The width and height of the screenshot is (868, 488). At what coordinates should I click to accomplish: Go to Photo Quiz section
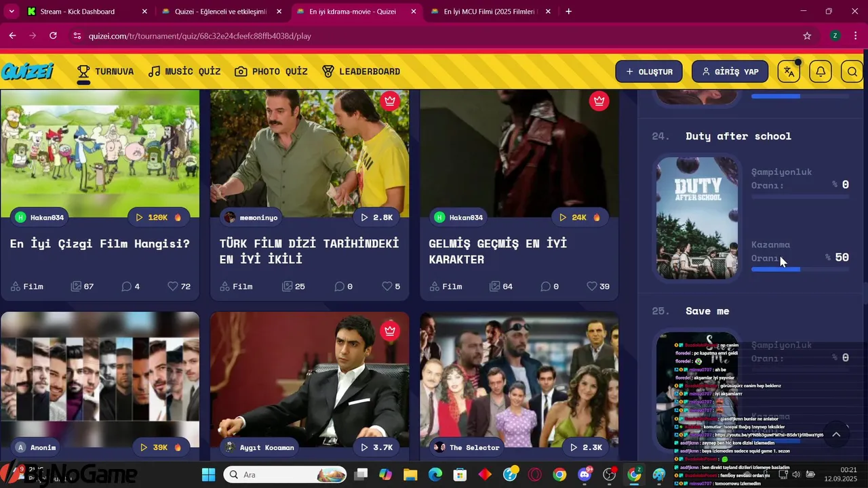coord(271,71)
